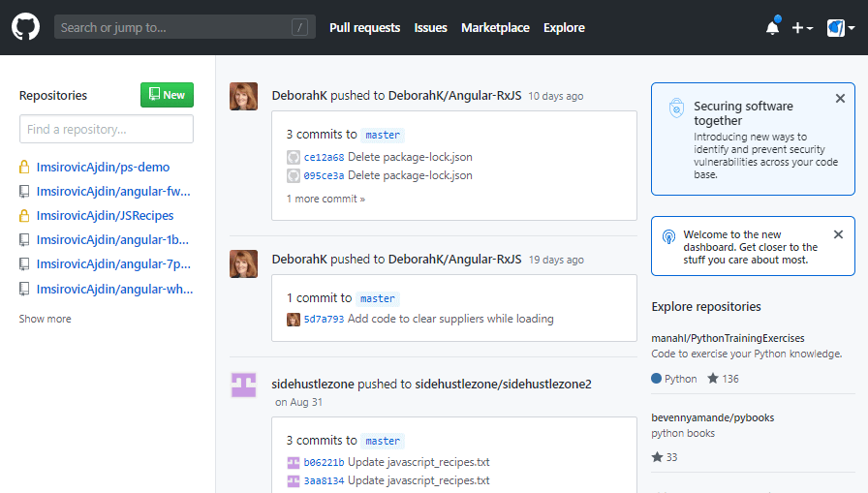Open the sidehustlezone purple identicon avatar
This screenshot has width=868, height=493.
pyautogui.click(x=243, y=385)
